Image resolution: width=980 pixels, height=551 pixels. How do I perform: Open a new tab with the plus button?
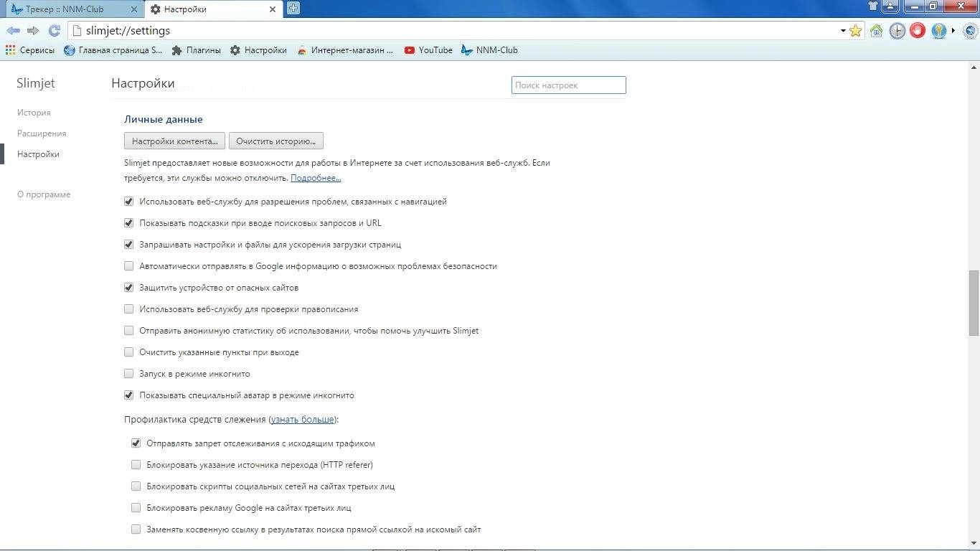click(x=293, y=9)
